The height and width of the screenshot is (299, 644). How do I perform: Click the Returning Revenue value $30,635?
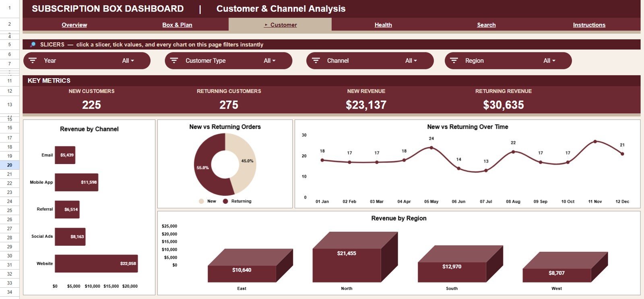point(504,105)
